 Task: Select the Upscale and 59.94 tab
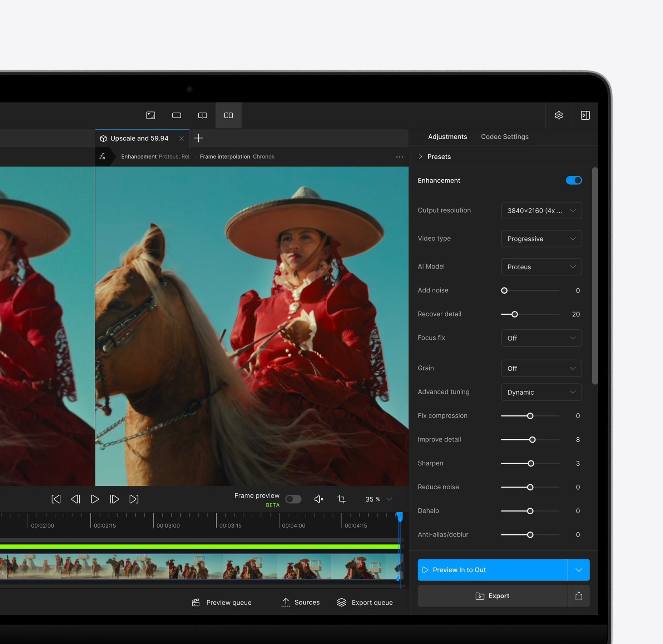coord(139,138)
